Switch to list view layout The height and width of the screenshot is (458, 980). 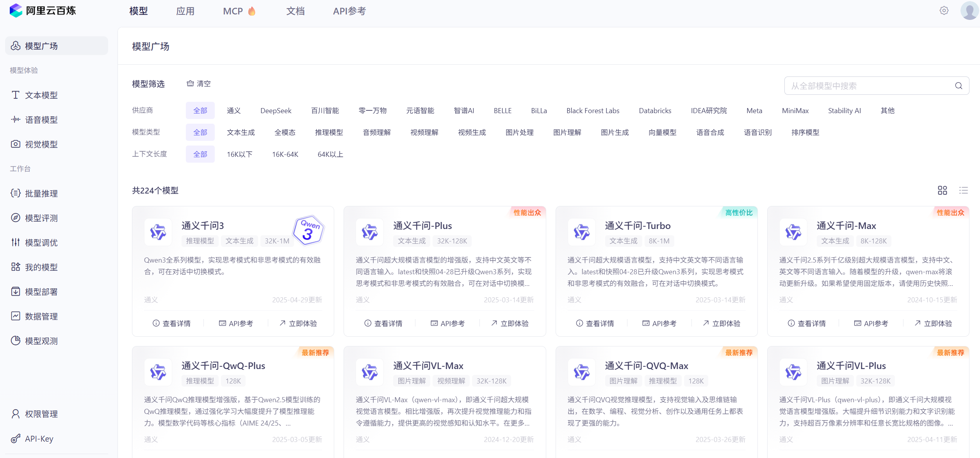tap(963, 190)
